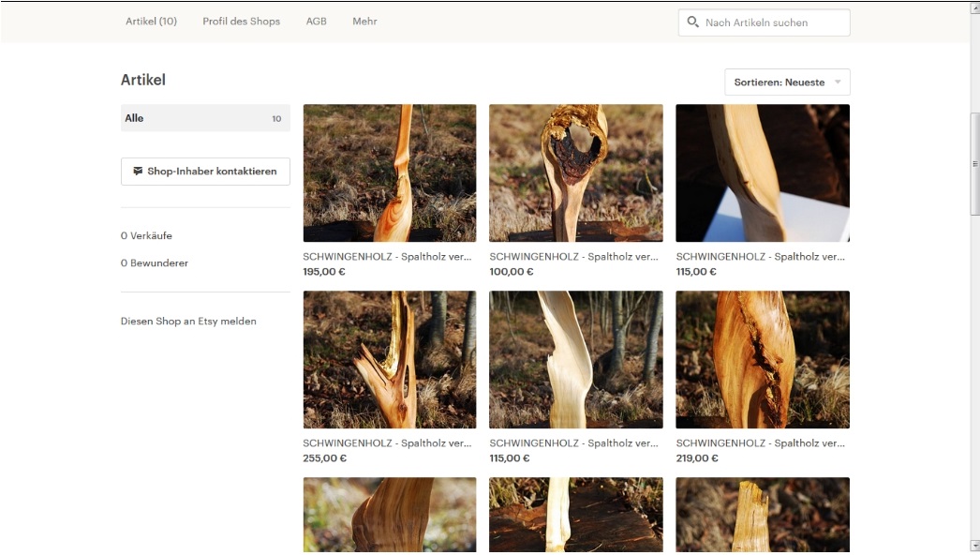Open the 255,00 € forked wood thumbnail
The image size is (980, 555).
click(390, 360)
